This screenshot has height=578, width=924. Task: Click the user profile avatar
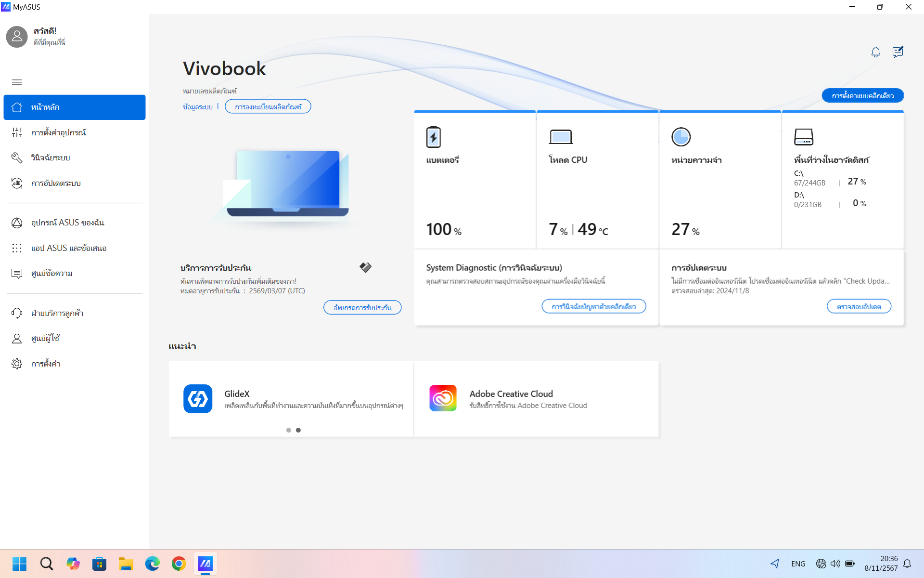(17, 37)
